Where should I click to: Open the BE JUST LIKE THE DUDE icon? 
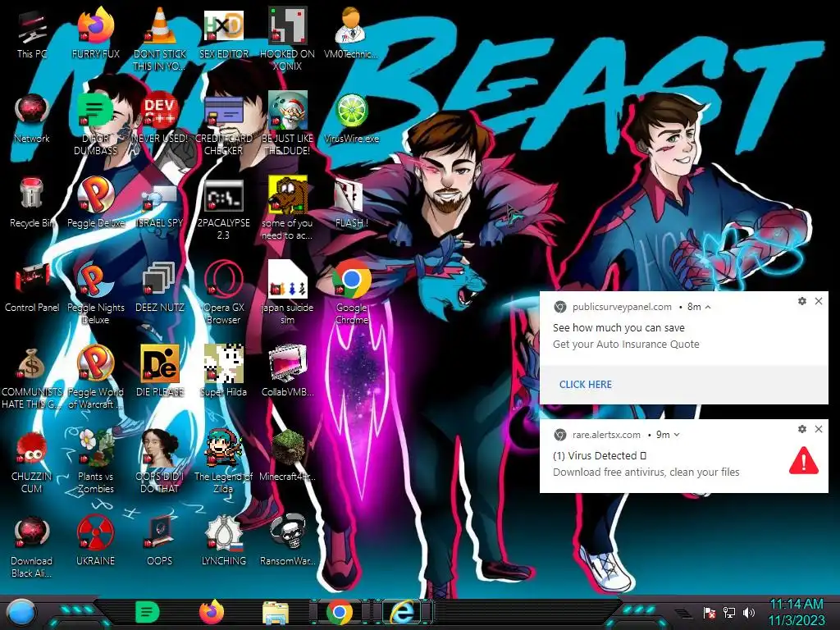(288, 123)
